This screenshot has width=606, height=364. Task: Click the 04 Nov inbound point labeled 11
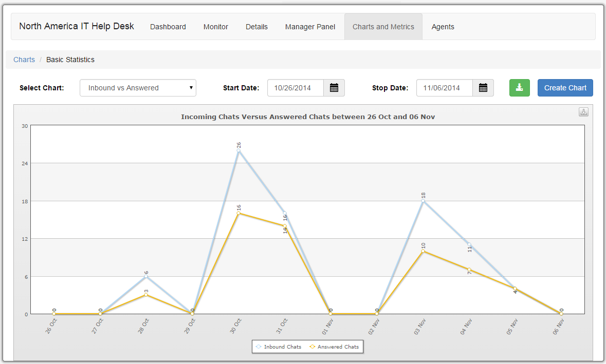pyautogui.click(x=469, y=245)
